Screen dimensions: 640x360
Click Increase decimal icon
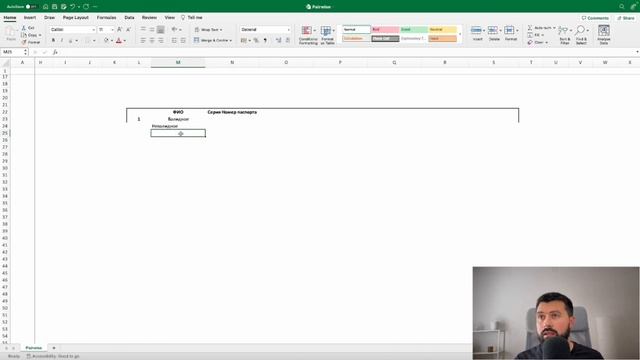[279, 40]
